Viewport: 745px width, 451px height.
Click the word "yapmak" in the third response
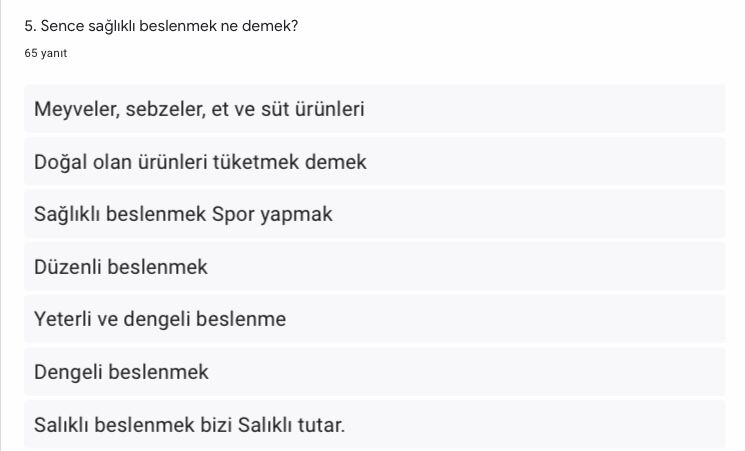(296, 214)
